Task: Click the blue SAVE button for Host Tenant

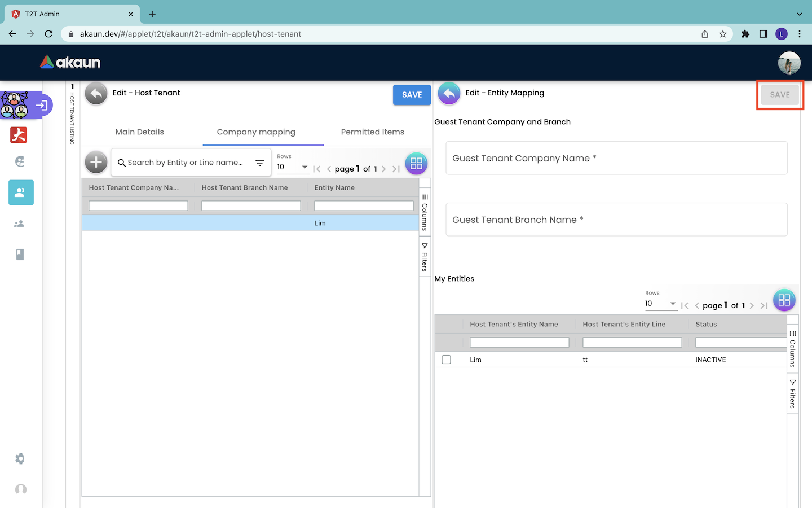Action: (x=412, y=95)
